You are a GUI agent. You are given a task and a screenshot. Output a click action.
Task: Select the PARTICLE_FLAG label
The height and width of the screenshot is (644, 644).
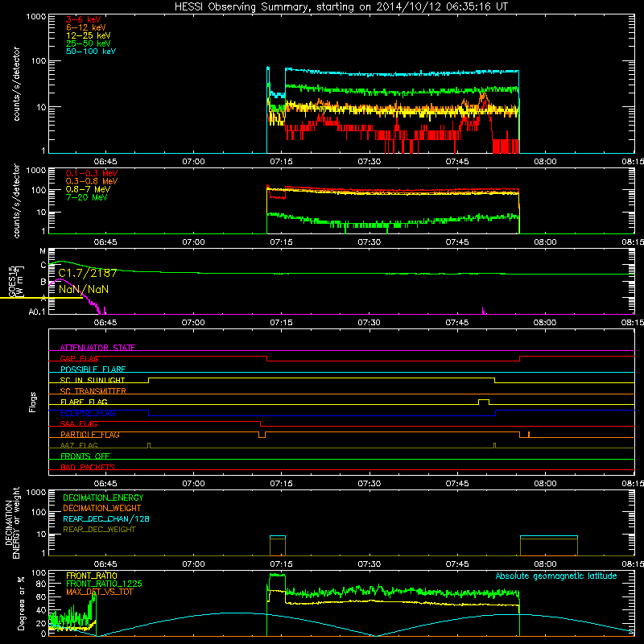click(x=90, y=435)
